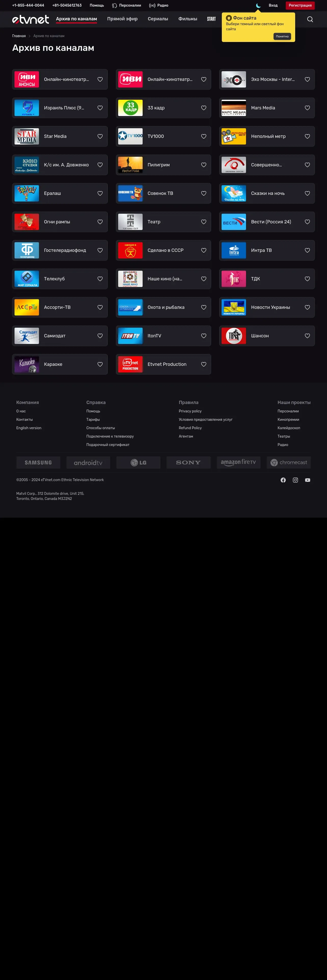Open Израиль Плюс channel logo
The image size is (327, 980).
pos(27,108)
